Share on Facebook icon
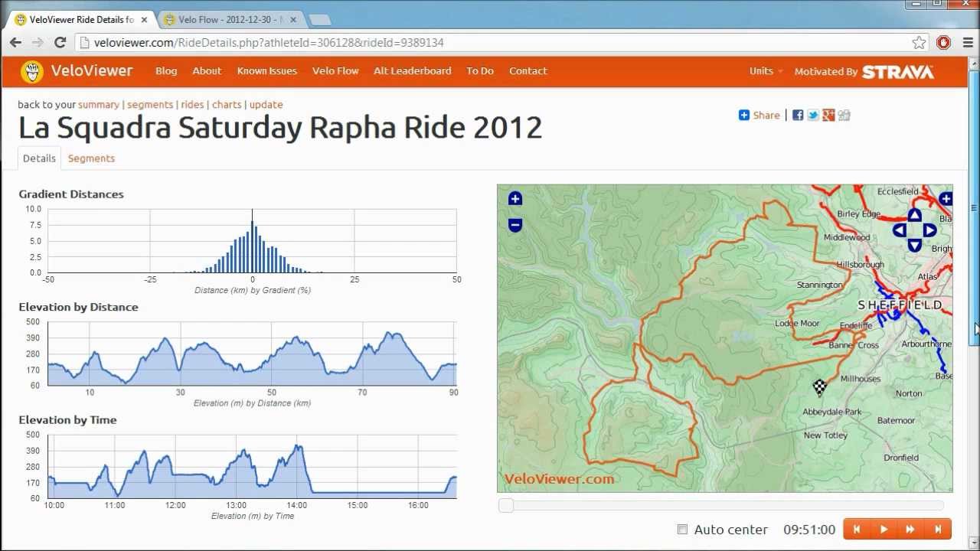Viewport: 980px width, 551px height. (x=798, y=115)
